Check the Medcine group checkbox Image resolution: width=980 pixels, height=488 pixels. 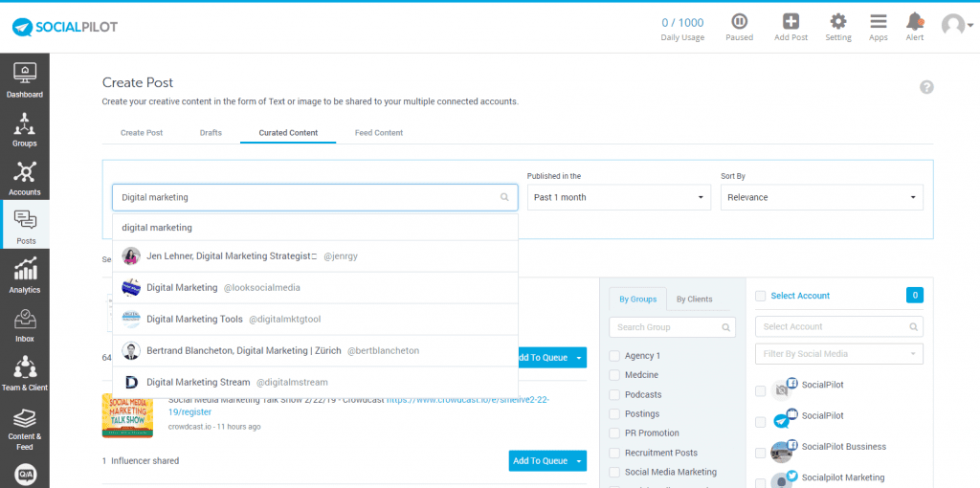[614, 375]
